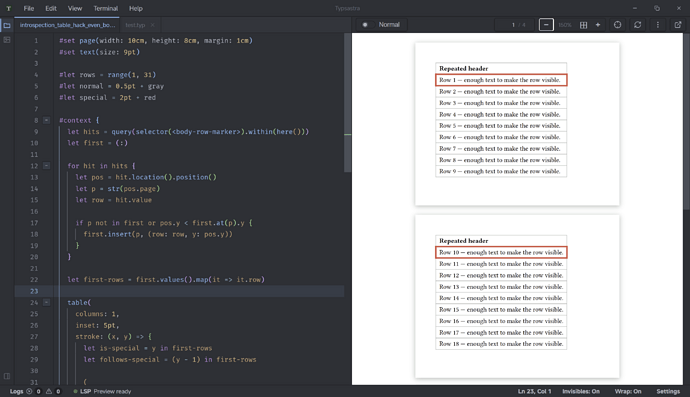The width and height of the screenshot is (690, 397).
Task: Open the Edit menu
Action: pos(51,8)
